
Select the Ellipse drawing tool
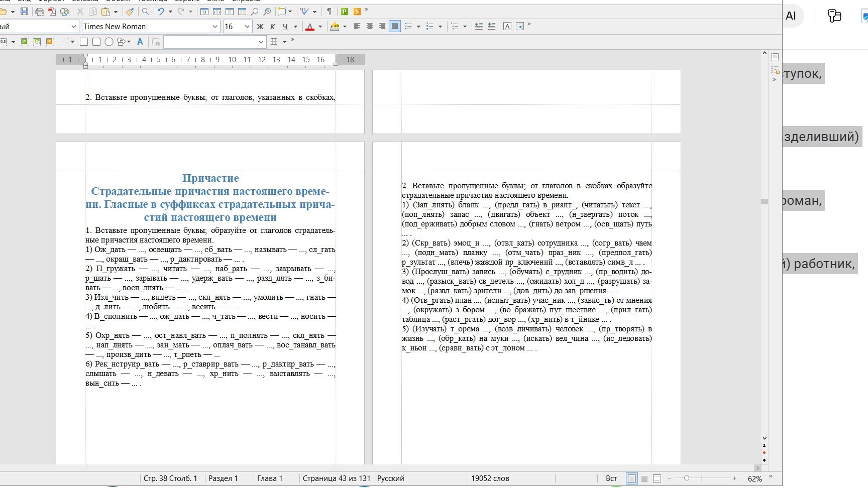(109, 42)
